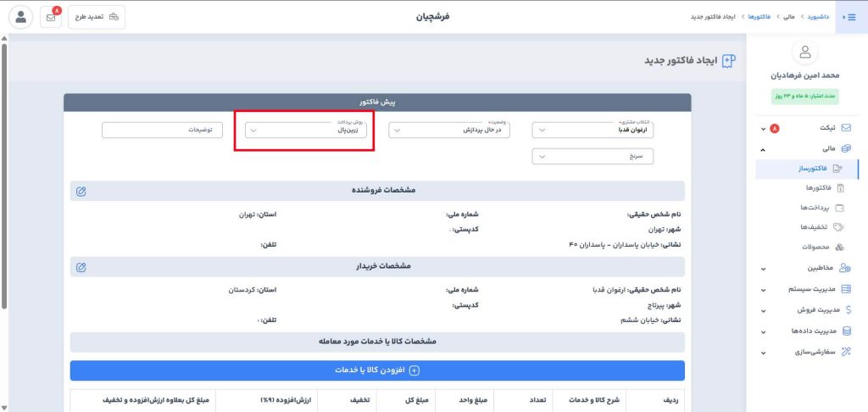This screenshot has height=412, width=868.
Task: Open the mail notifications icon
Action: (53, 17)
